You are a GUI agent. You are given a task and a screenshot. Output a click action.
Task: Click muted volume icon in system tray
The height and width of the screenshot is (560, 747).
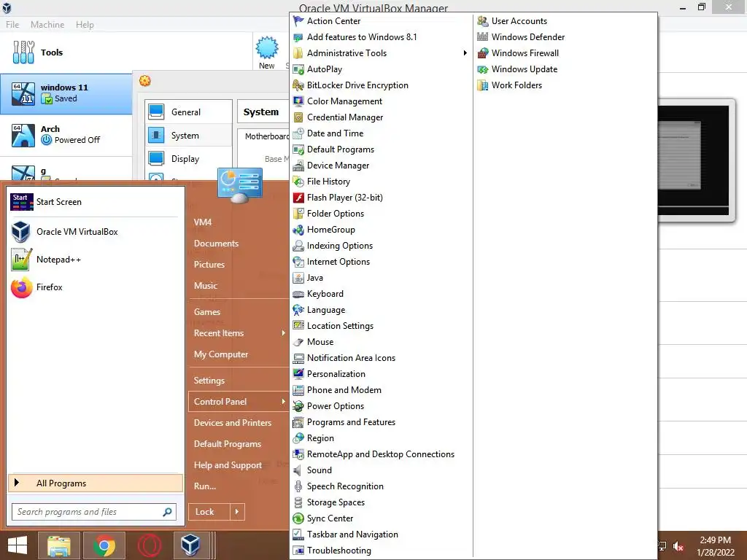678,547
